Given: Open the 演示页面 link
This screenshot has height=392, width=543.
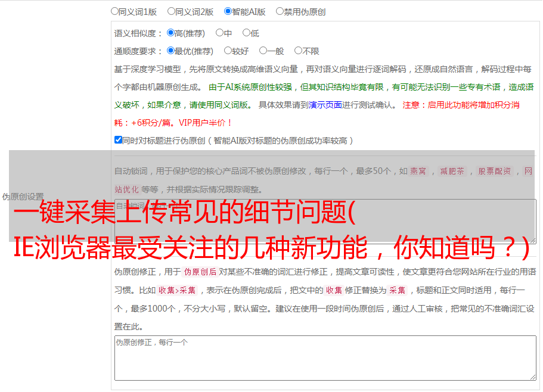Looking at the screenshot, I should coord(325,105).
